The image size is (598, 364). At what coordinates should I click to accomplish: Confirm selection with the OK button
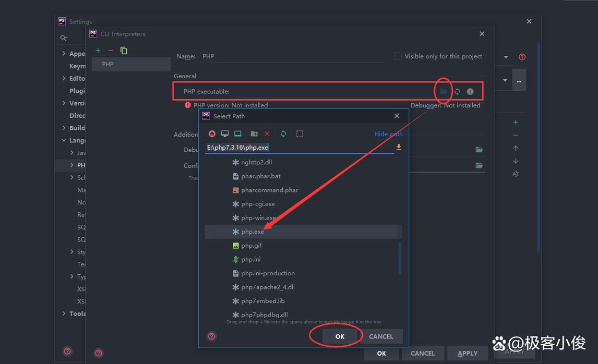[339, 336]
